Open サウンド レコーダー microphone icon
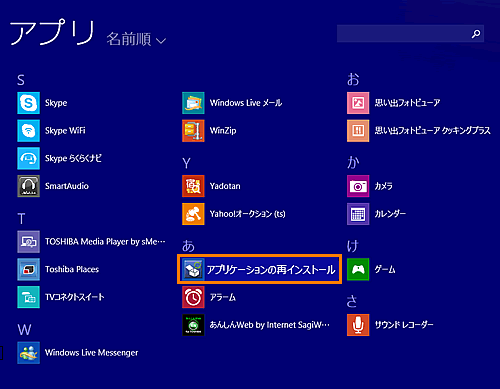 358,325
